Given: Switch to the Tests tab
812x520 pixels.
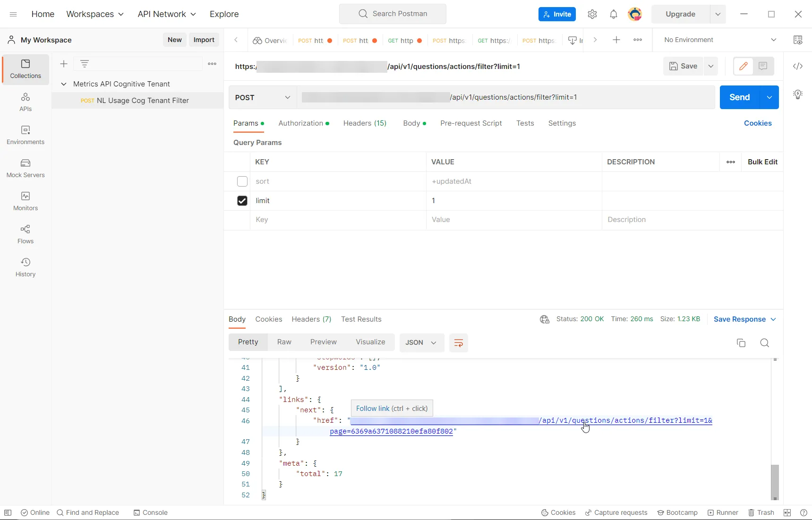Looking at the screenshot, I should tap(525, 123).
